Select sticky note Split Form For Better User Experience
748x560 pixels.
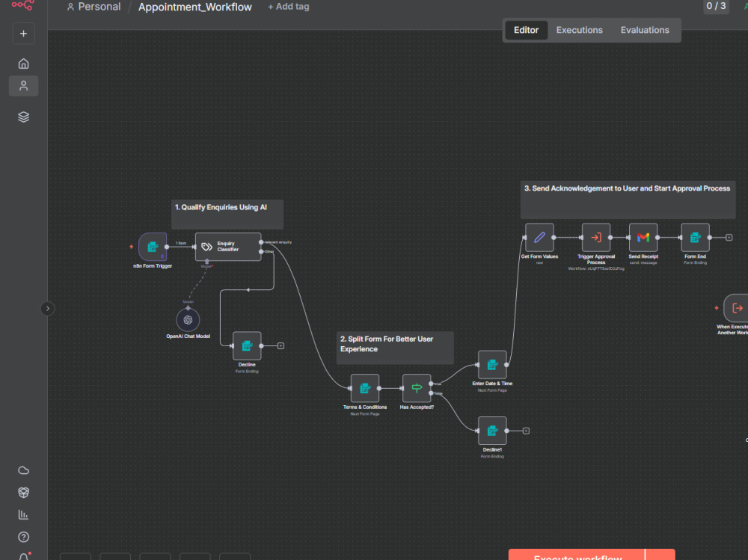[x=395, y=348]
